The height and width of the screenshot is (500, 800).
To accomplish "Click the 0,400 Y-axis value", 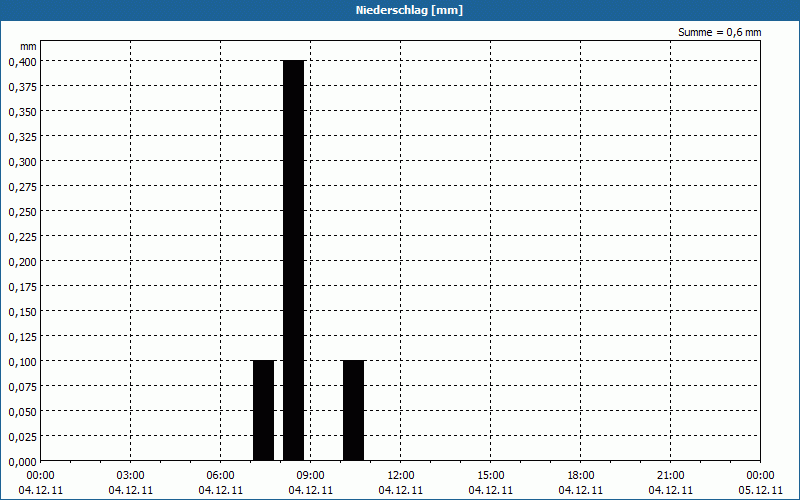I will 22,62.
